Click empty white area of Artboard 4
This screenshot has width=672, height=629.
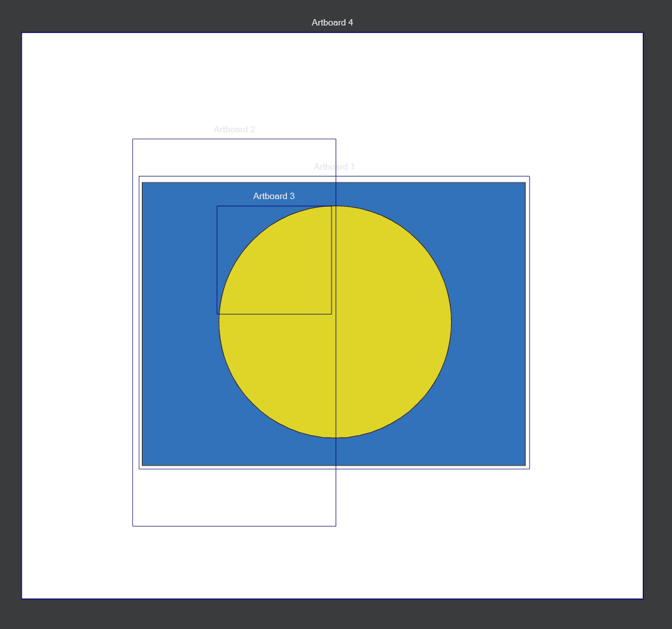[x=573, y=95]
